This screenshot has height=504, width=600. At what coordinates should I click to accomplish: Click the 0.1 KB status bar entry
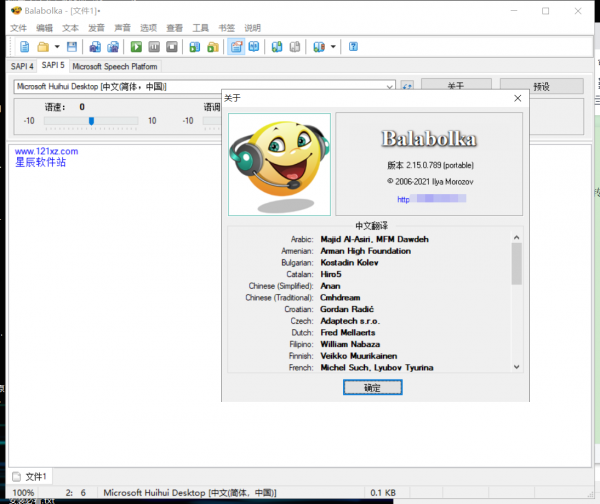[383, 493]
